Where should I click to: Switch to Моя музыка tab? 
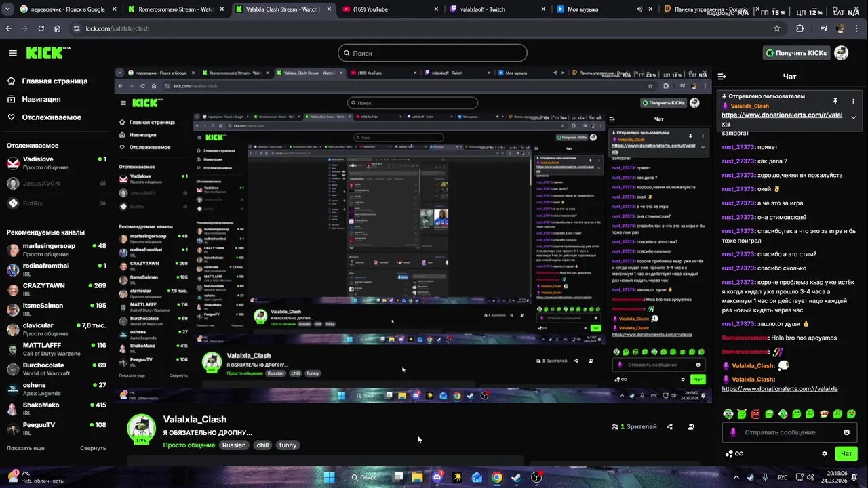point(604,9)
